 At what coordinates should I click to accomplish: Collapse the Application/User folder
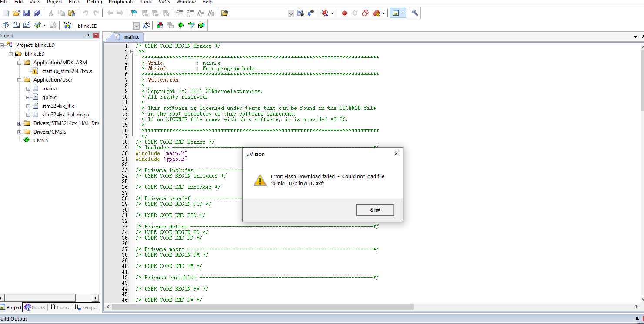20,80
